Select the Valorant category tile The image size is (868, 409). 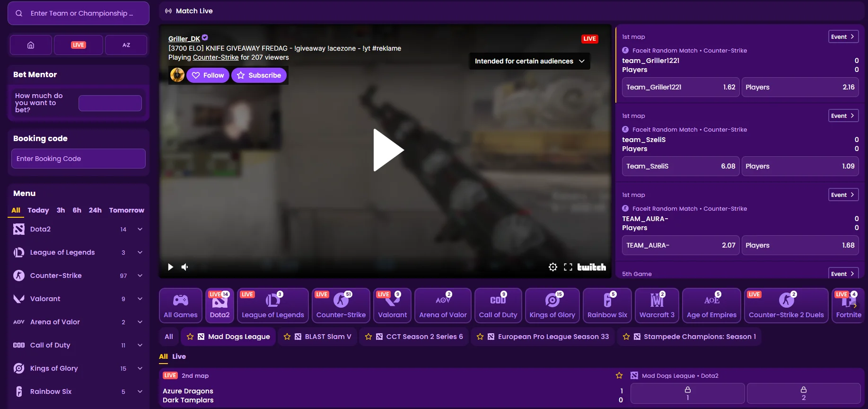pos(392,306)
